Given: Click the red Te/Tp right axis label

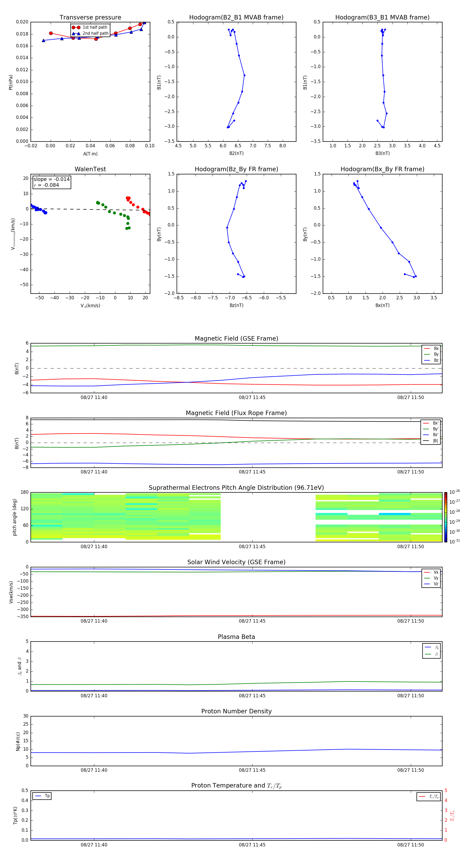Looking at the screenshot, I should (452, 815).
